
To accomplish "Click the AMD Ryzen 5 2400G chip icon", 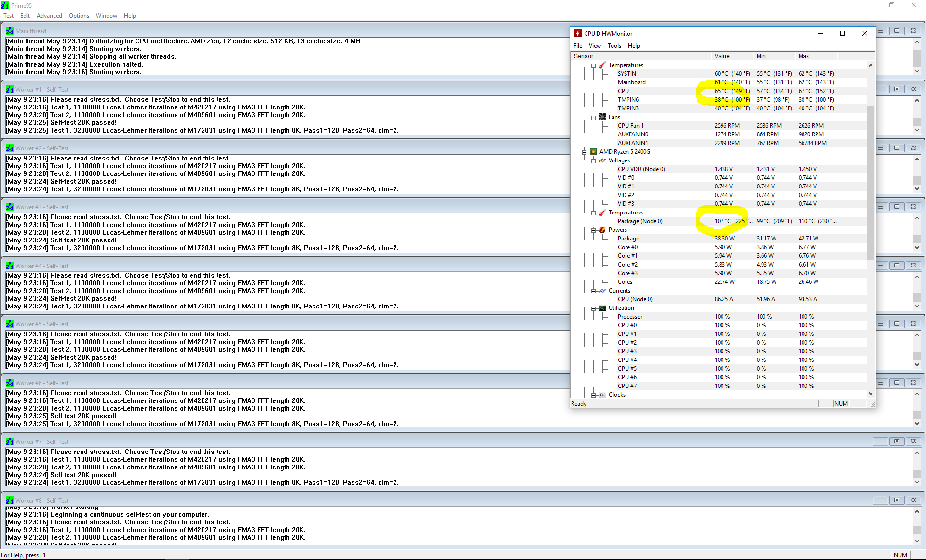I will click(593, 152).
